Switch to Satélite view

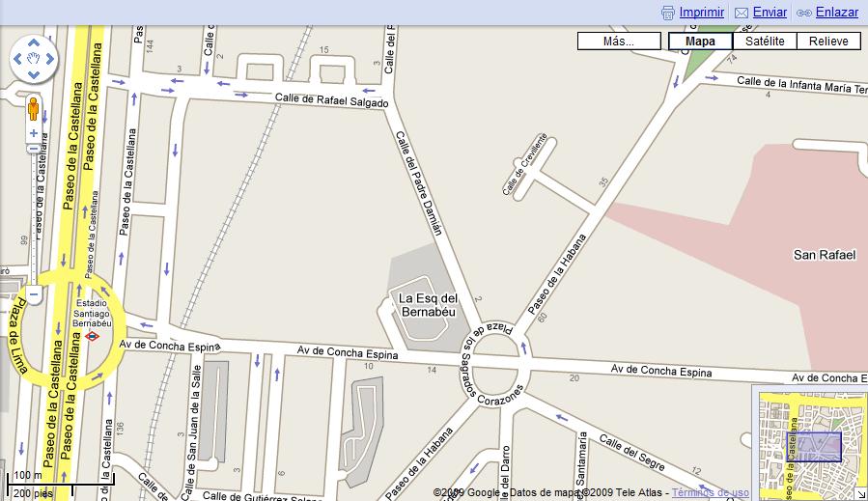tap(765, 41)
